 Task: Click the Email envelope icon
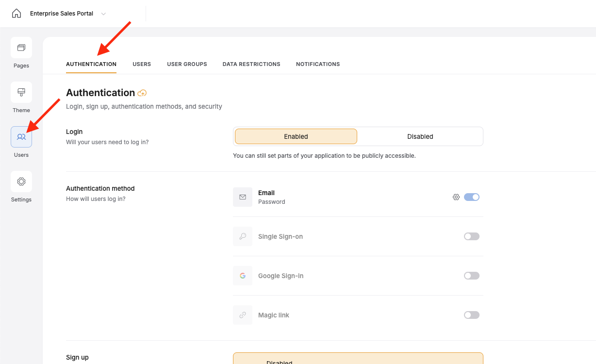[242, 197]
